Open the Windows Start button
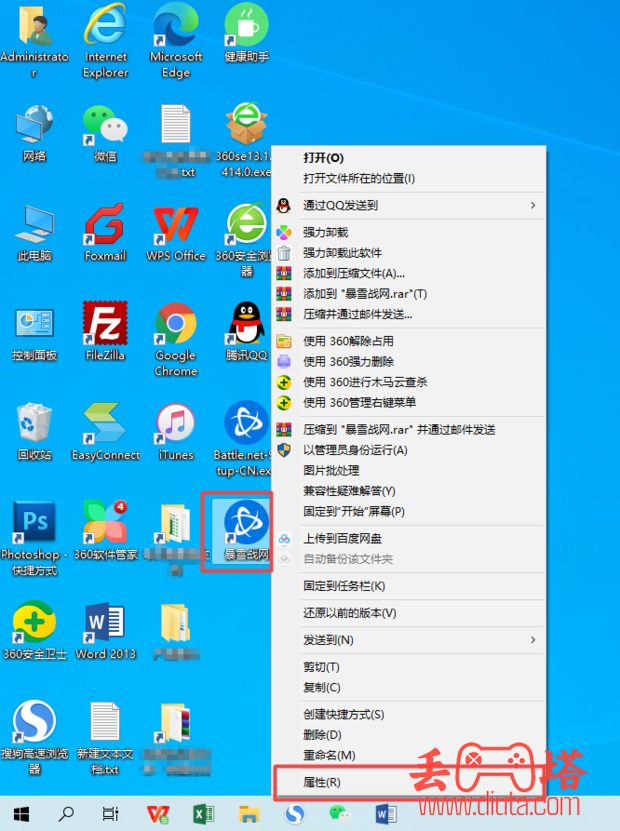 coord(21,814)
